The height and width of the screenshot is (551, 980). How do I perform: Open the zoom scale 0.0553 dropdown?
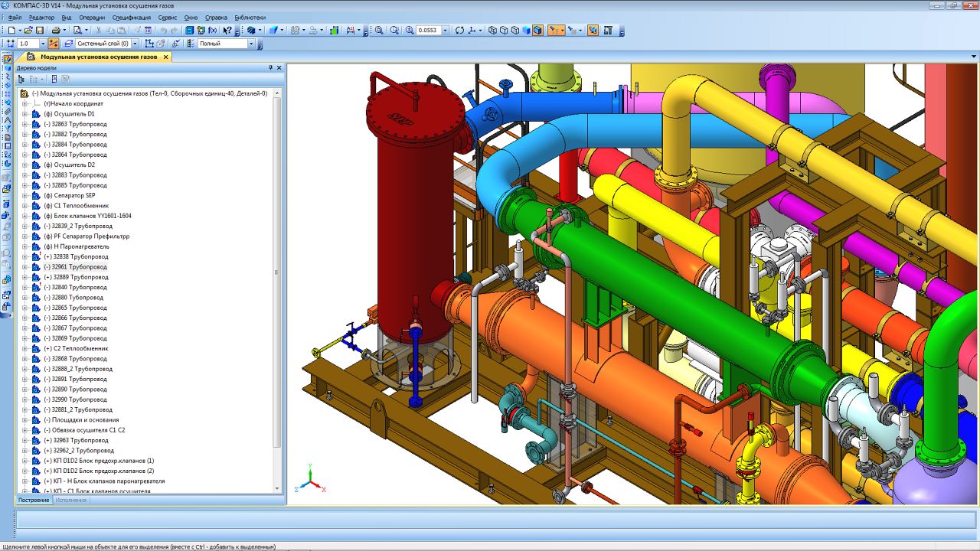pyautogui.click(x=446, y=31)
